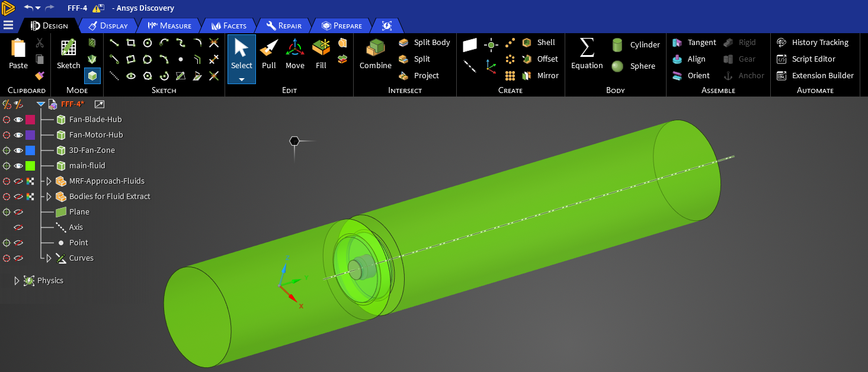Screen dimensions: 868x372
Task: Open the Select tool dropdown arrow
Action: coord(242,79)
